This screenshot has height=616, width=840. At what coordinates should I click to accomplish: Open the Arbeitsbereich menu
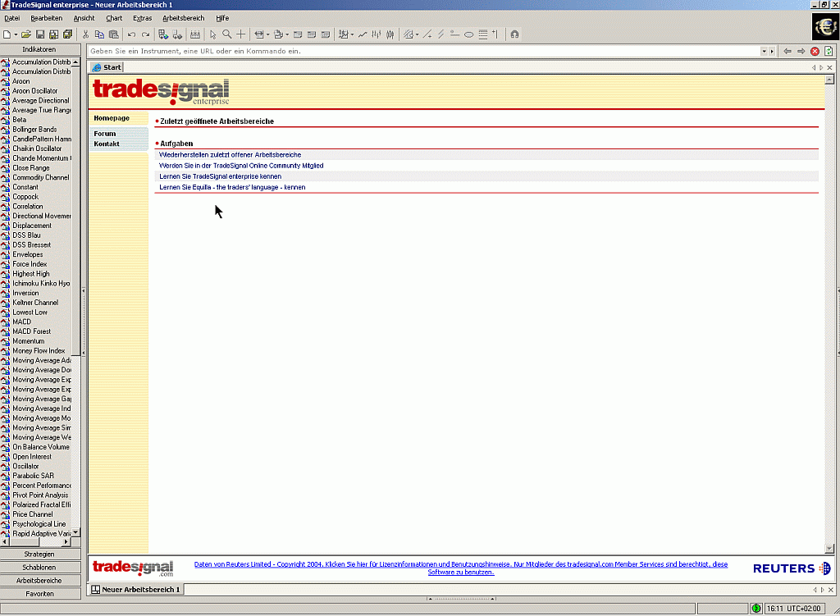click(x=184, y=18)
